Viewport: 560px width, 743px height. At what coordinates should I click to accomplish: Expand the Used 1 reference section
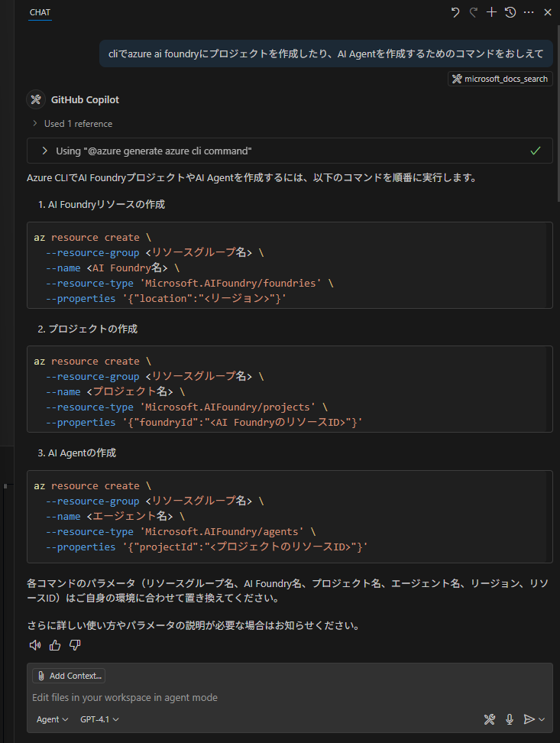point(73,124)
